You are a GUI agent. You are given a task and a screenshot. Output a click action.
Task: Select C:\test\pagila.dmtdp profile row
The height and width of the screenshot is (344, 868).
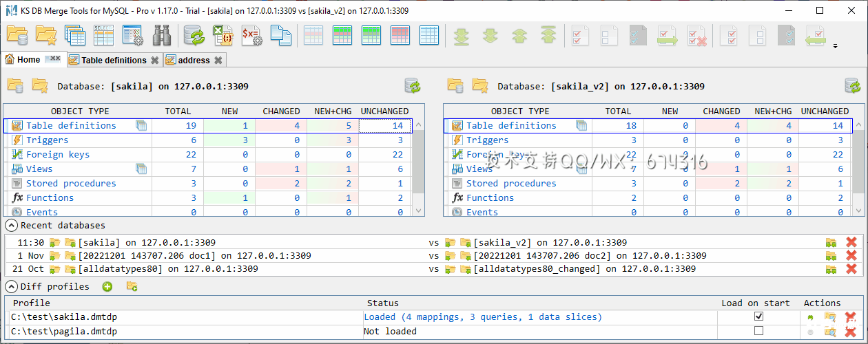pos(433,331)
